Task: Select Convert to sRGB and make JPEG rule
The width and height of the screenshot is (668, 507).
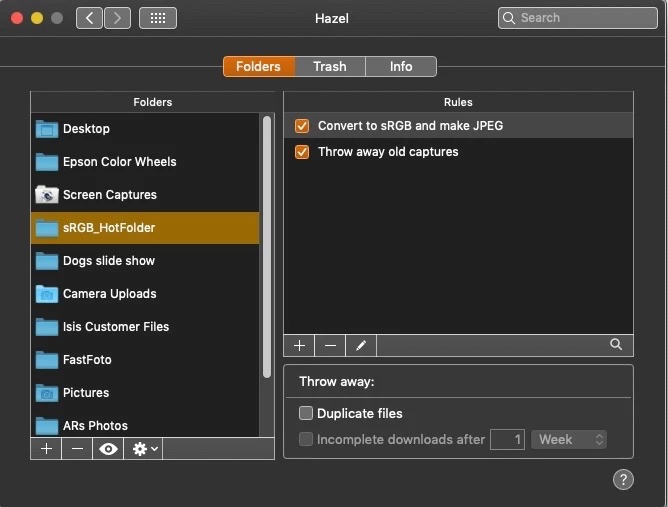Action: (x=458, y=126)
